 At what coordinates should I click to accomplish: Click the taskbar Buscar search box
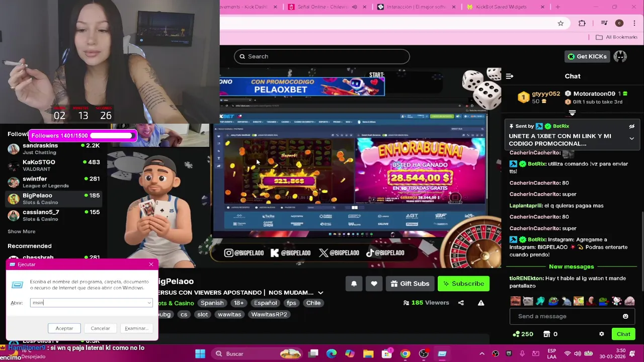tap(257, 353)
